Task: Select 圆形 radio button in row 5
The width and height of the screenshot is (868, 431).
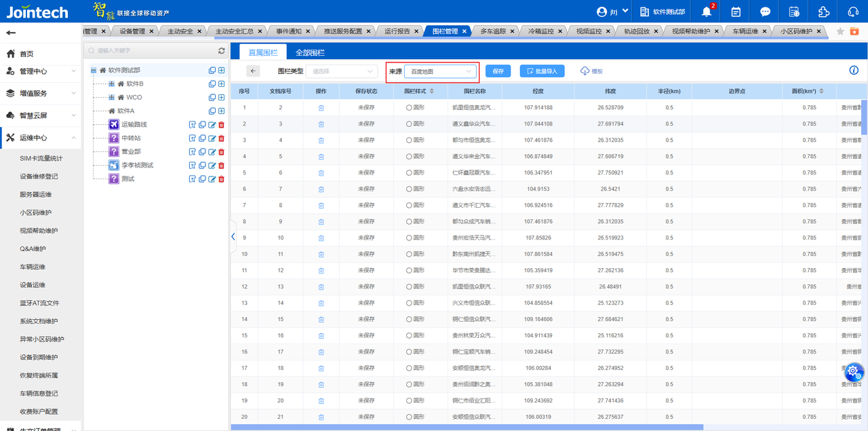Action: click(409, 173)
